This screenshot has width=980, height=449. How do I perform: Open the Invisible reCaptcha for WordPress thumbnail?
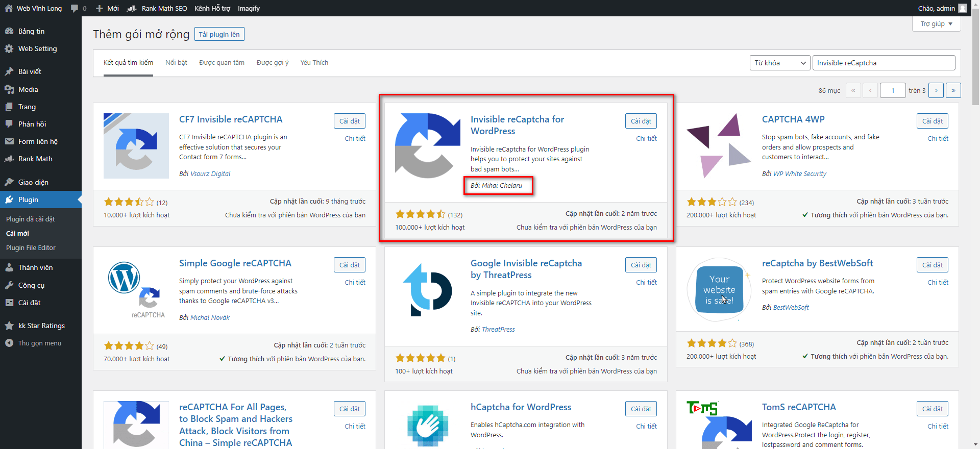click(x=427, y=146)
